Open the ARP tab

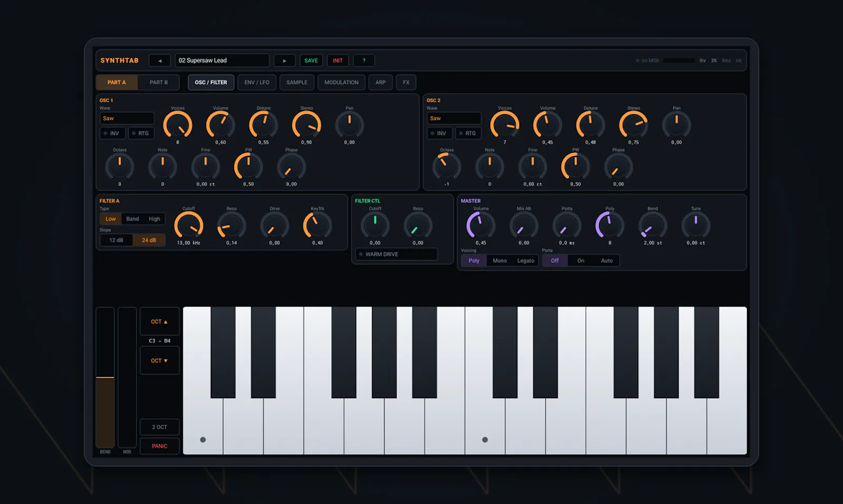(x=380, y=82)
